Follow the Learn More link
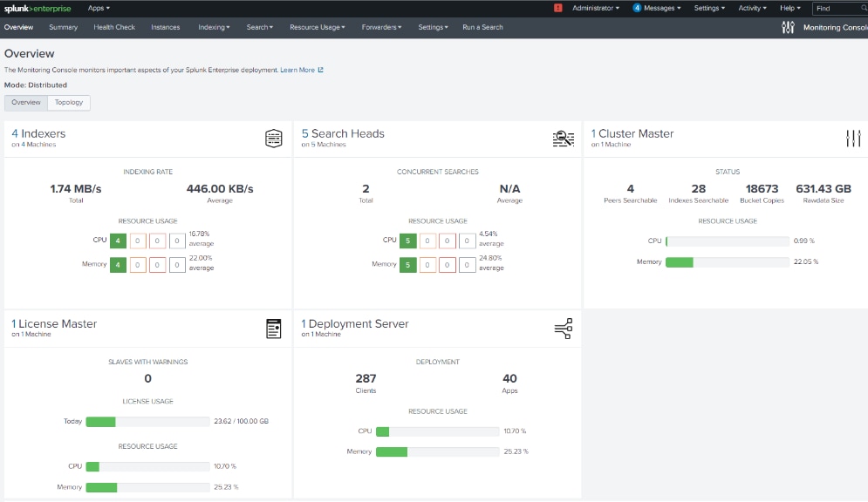This screenshot has width=868, height=502. click(x=297, y=71)
